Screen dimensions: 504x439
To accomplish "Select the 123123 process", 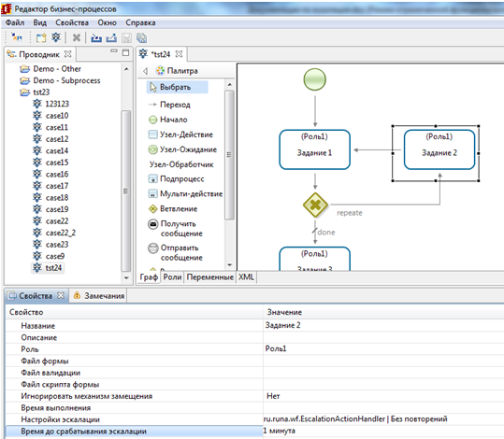I will [x=51, y=104].
